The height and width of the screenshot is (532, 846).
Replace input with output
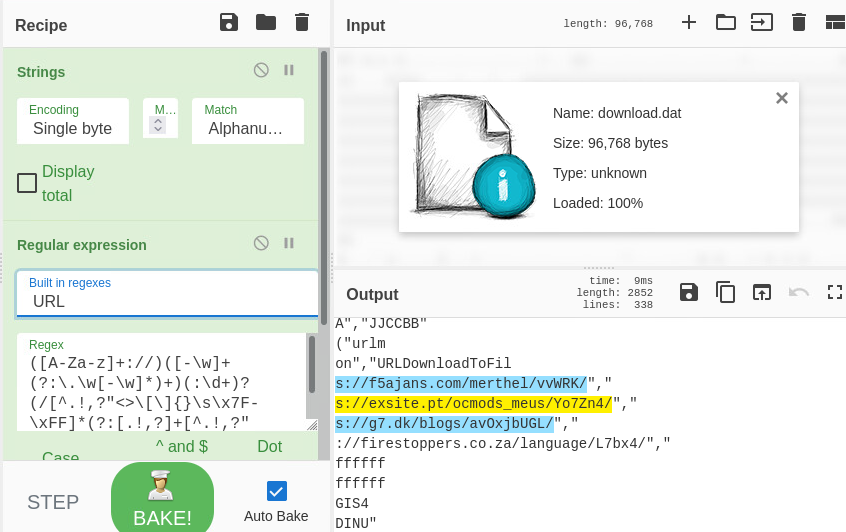762,292
